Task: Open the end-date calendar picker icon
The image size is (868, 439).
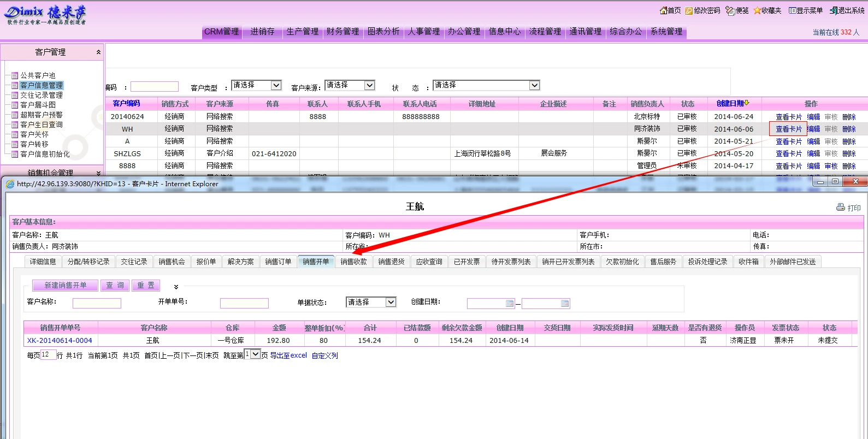Action: (565, 304)
